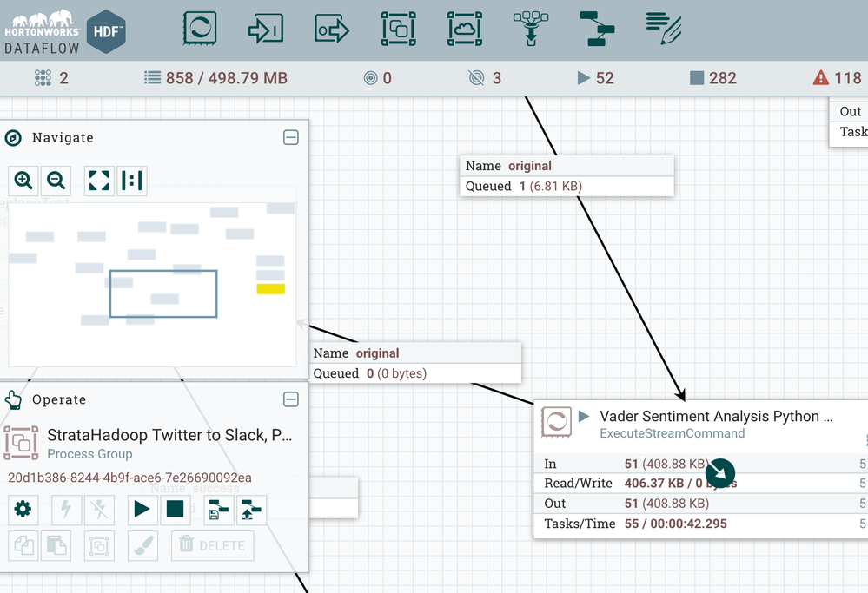The width and height of the screenshot is (868, 593).
Task: Click the actual size 1:1 button
Action: (x=132, y=181)
